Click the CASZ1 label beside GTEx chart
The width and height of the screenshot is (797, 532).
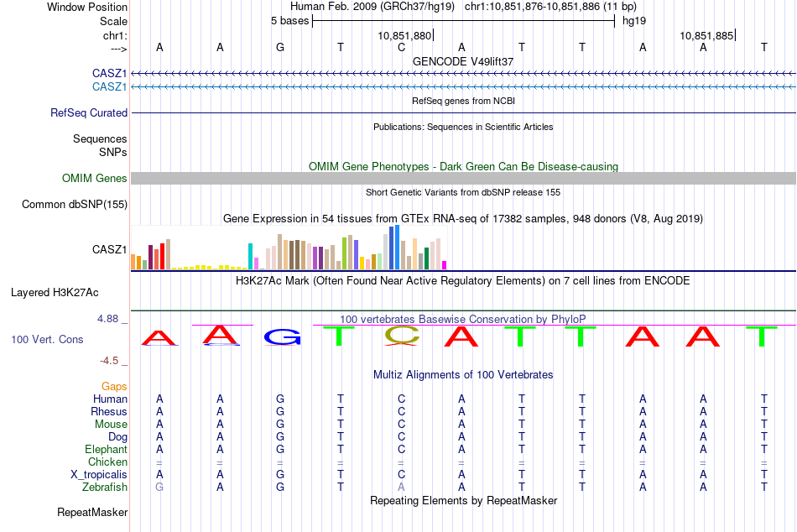[109, 250]
